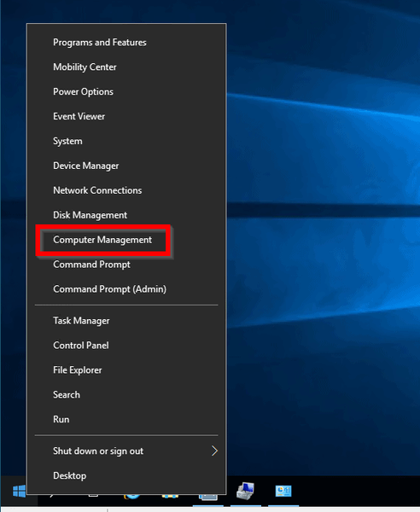Open Mobility Center
Image resolution: width=420 pixels, height=512 pixels.
[x=126, y=67]
